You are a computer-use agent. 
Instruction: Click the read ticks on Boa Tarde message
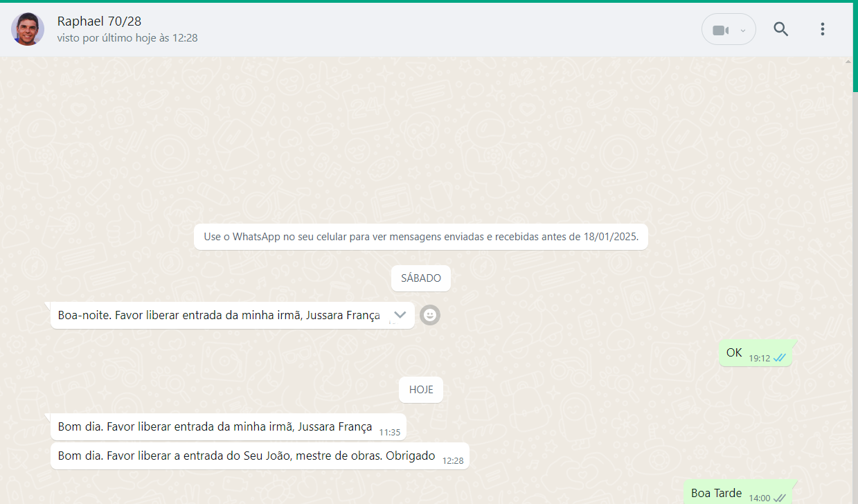click(780, 498)
